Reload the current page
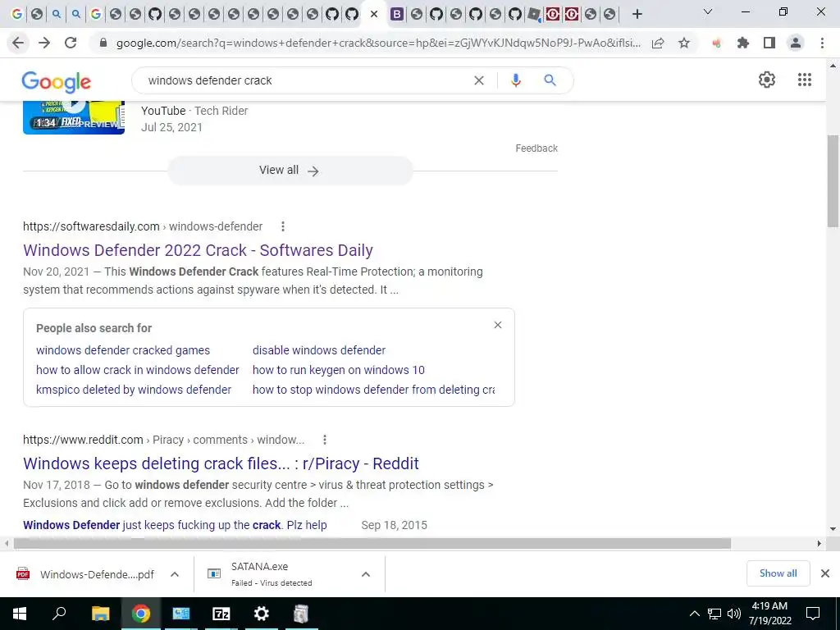840x630 pixels. coord(71,43)
